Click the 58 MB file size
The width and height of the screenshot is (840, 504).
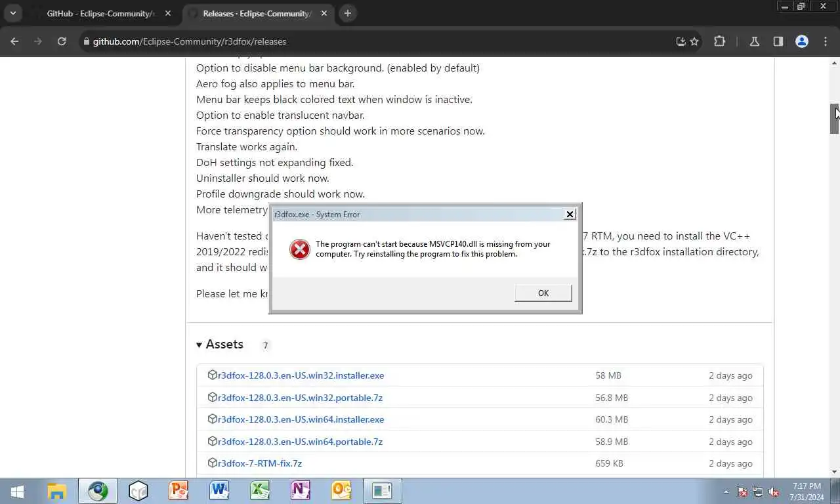click(x=608, y=375)
